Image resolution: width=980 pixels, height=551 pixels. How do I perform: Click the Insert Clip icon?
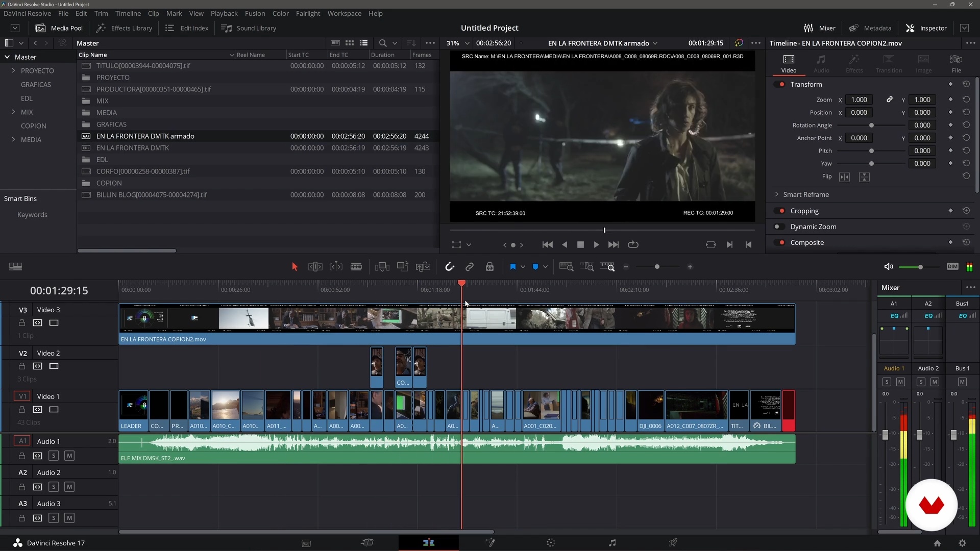[x=382, y=266]
